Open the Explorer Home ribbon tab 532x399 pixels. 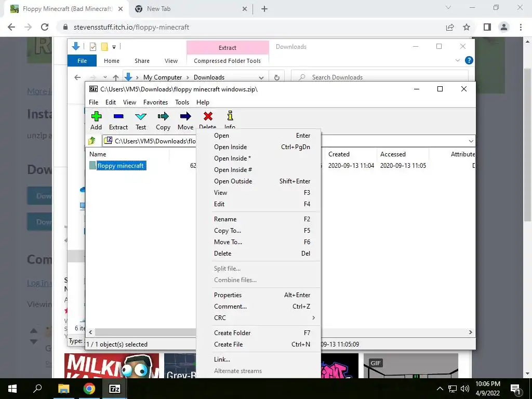[x=112, y=61]
